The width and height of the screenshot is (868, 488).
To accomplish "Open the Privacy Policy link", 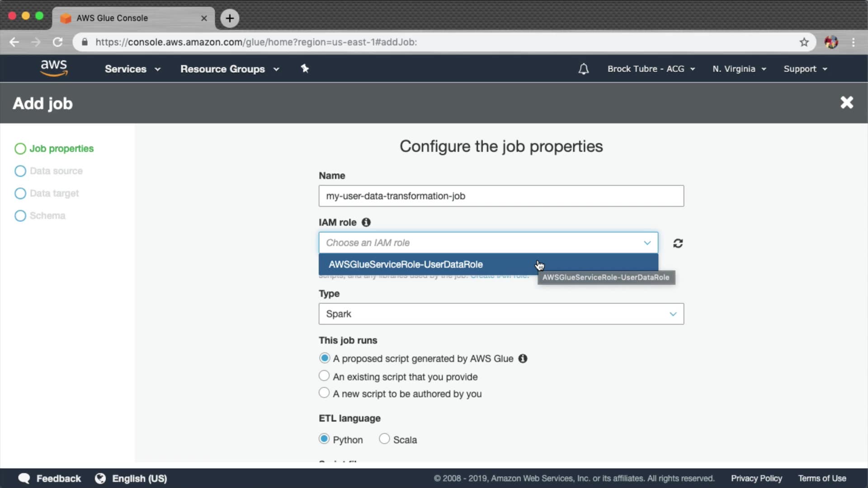I will tap(756, 479).
